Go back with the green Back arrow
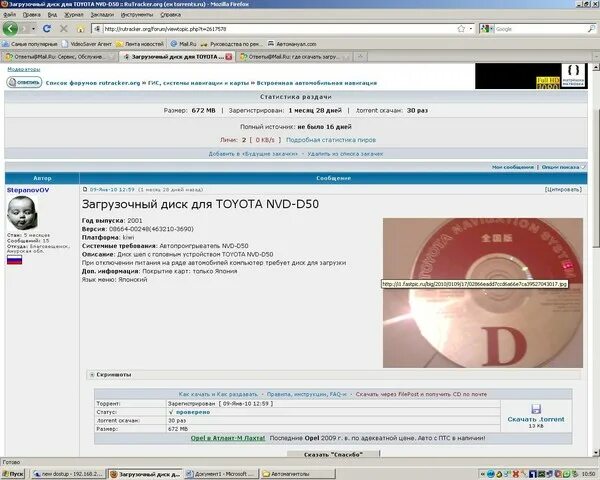This screenshot has width=600, height=480. 10,29
